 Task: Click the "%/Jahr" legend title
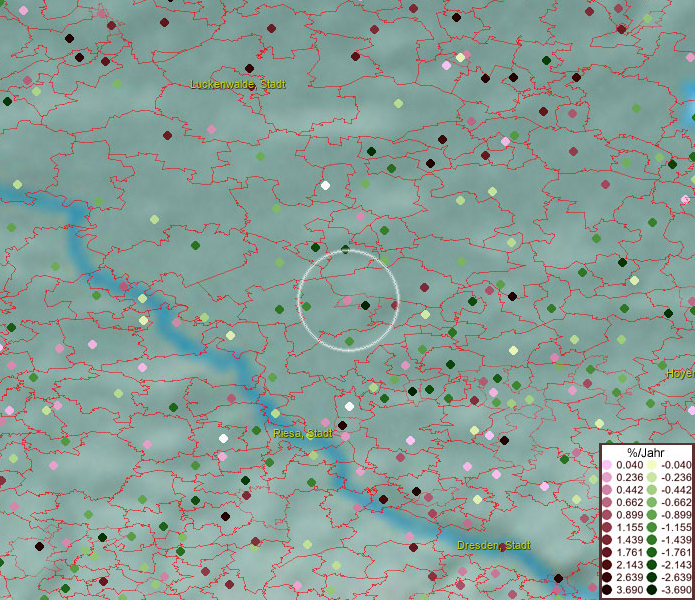coord(646,452)
